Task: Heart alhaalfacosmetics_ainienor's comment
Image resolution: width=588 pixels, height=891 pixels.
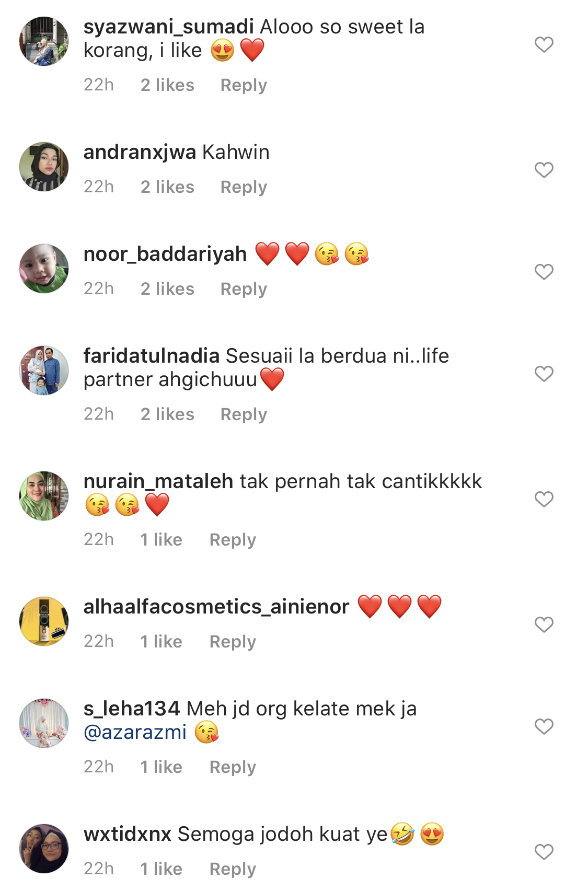Action: pyautogui.click(x=544, y=624)
